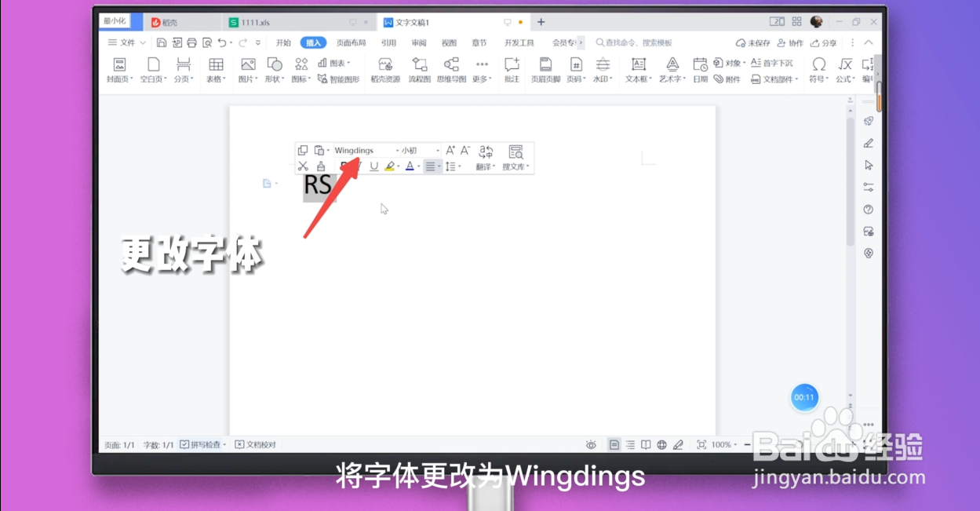This screenshot has height=511, width=980.
Task: Click the 协作 collaboration button
Action: click(789, 42)
